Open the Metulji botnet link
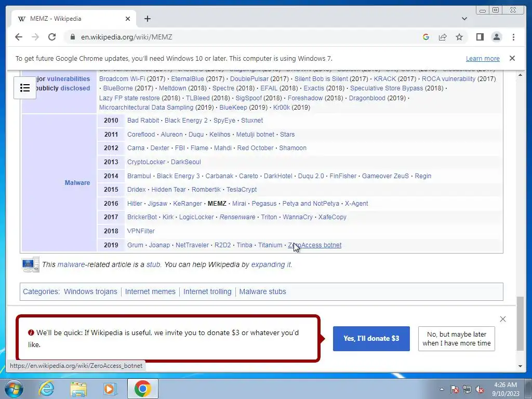This screenshot has width=532, height=399. 255,135
